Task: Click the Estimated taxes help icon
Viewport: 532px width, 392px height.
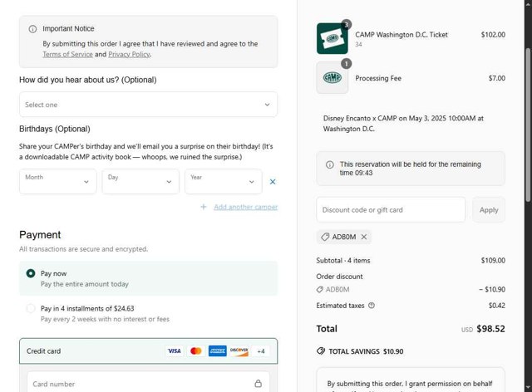Action: (x=372, y=306)
